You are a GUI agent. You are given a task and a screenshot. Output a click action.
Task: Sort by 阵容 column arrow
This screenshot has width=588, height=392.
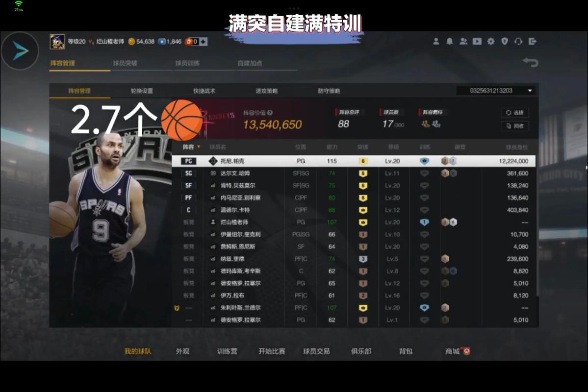[x=199, y=147]
